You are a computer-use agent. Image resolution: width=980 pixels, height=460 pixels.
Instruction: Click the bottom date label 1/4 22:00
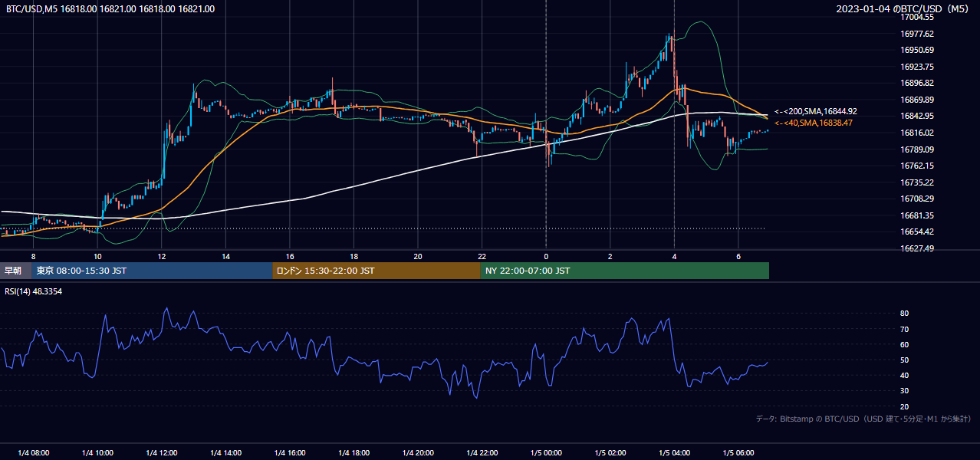pyautogui.click(x=482, y=453)
